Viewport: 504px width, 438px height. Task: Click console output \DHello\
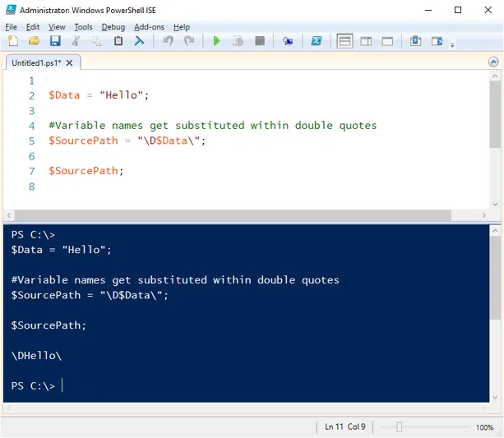click(36, 356)
